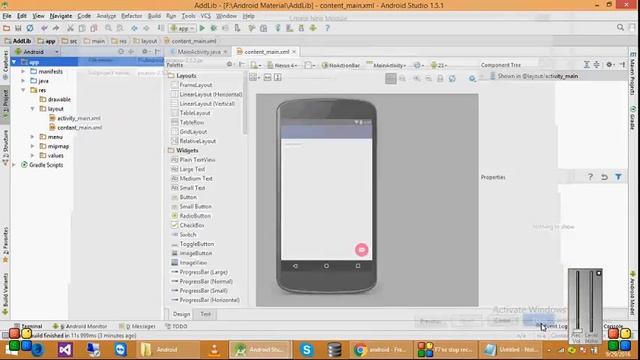Collapse the layout folder in project tree
The height and width of the screenshot is (360, 640).
(33, 109)
